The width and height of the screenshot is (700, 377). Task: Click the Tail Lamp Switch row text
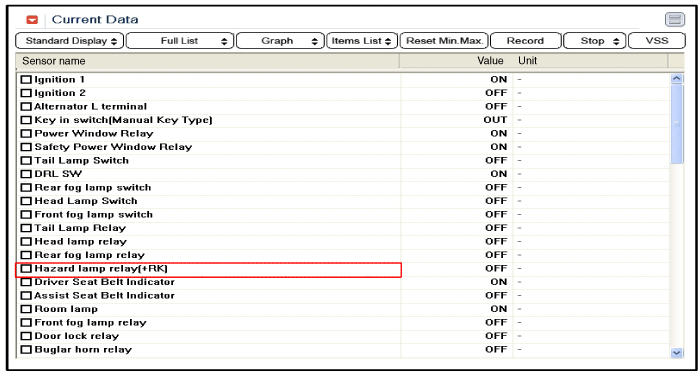pyautogui.click(x=82, y=160)
